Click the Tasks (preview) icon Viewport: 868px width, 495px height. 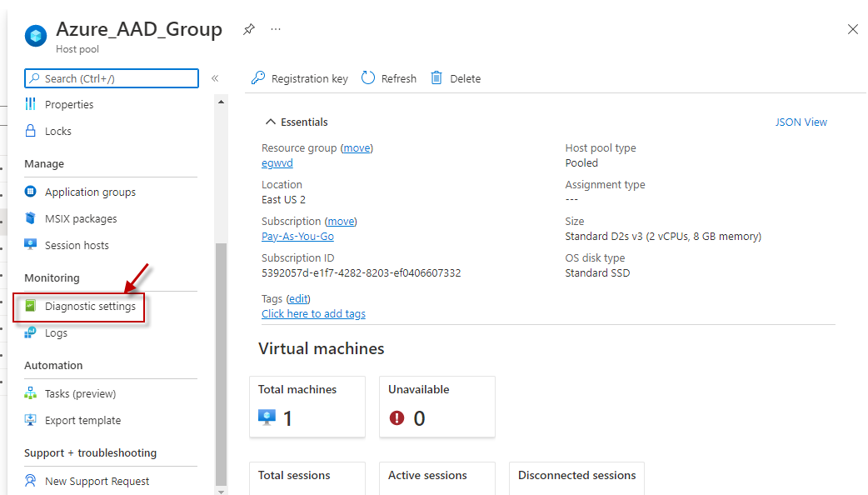coord(31,393)
